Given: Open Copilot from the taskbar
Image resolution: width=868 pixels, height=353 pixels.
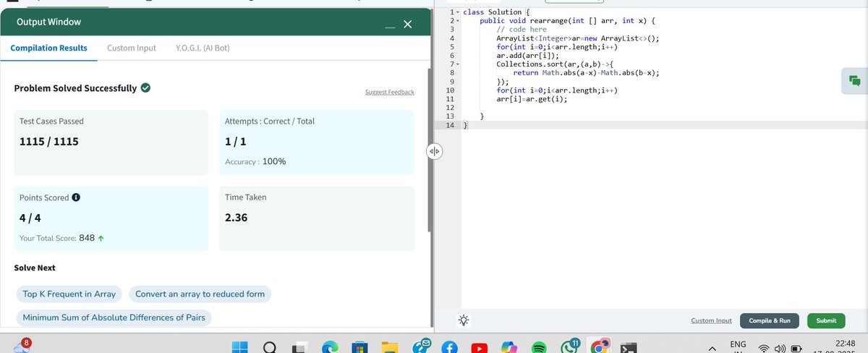Looking at the screenshot, I should click(x=509, y=347).
